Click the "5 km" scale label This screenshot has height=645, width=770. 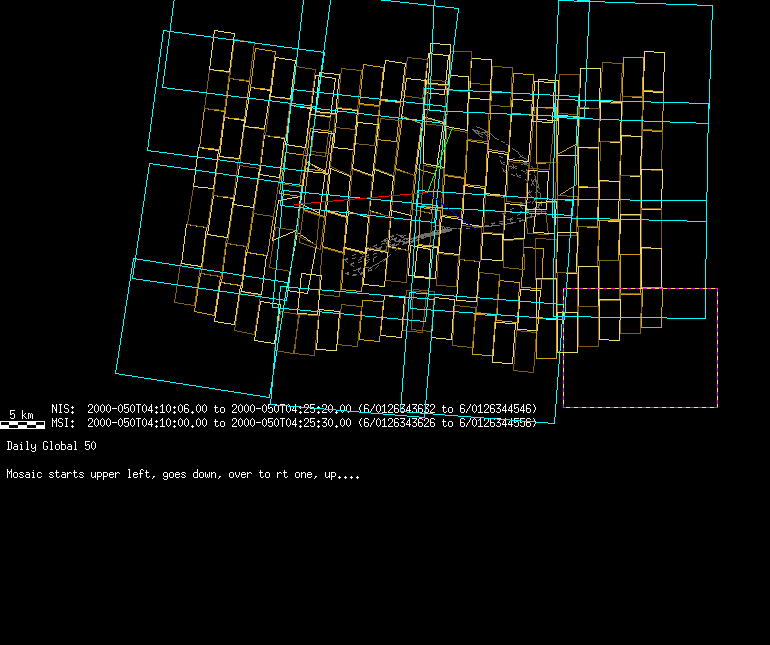(22, 414)
